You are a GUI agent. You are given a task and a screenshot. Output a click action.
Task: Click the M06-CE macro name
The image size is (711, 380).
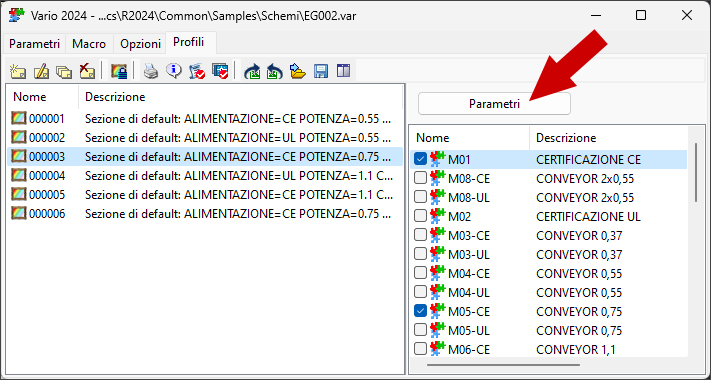tap(469, 349)
